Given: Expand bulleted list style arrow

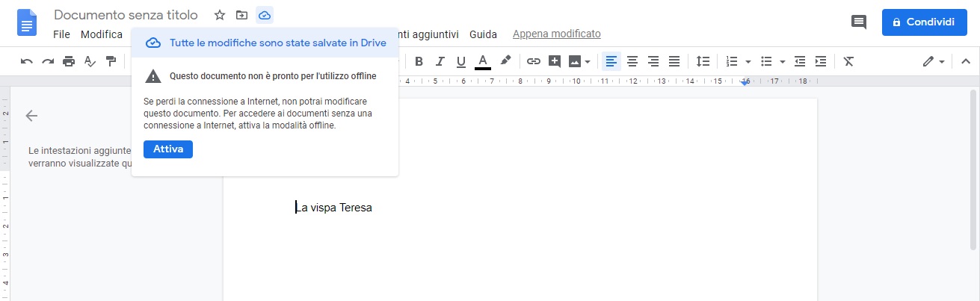Looking at the screenshot, I should click(x=782, y=61).
